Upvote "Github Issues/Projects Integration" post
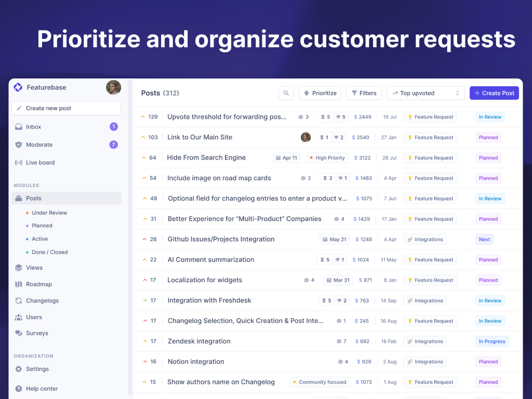This screenshot has height=399, width=532. point(145,239)
